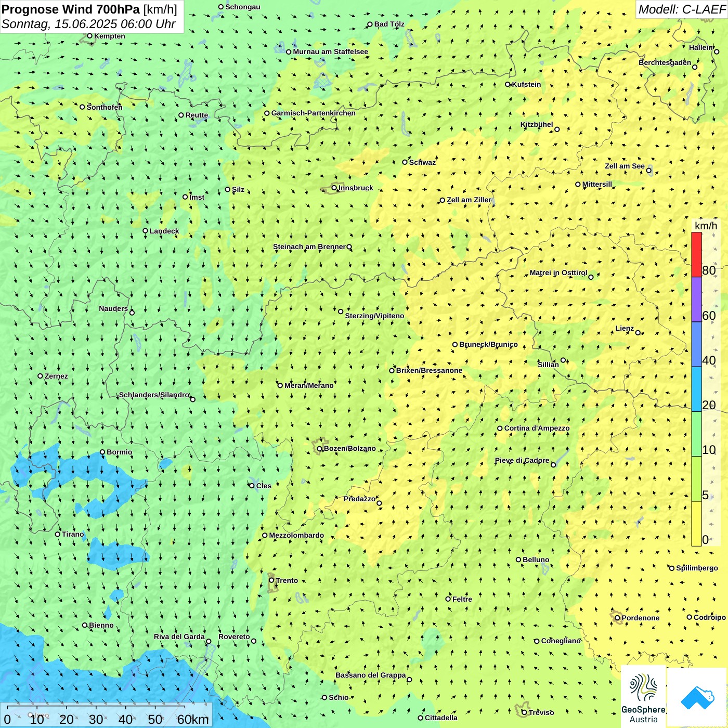The width and height of the screenshot is (728, 728).
Task: Click the Bad Tölz location marker
Action: [x=370, y=24]
